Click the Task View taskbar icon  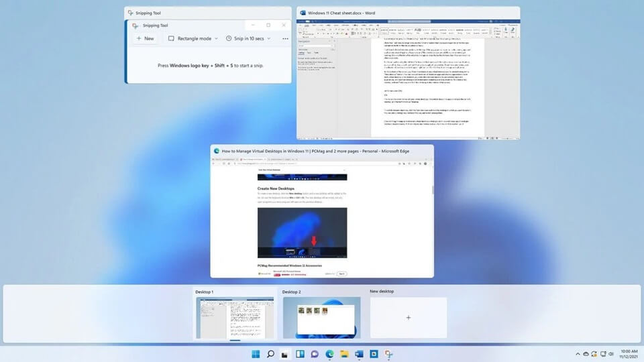click(x=284, y=354)
